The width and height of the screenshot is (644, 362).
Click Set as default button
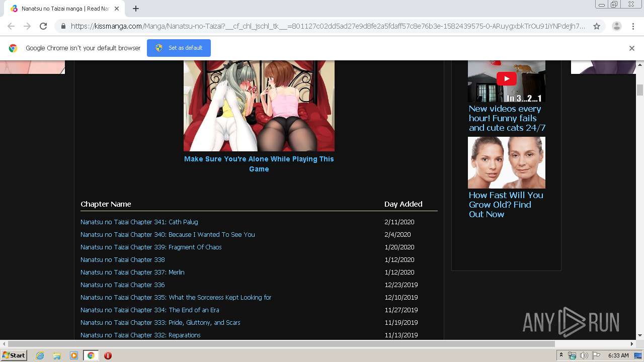pyautogui.click(x=179, y=48)
